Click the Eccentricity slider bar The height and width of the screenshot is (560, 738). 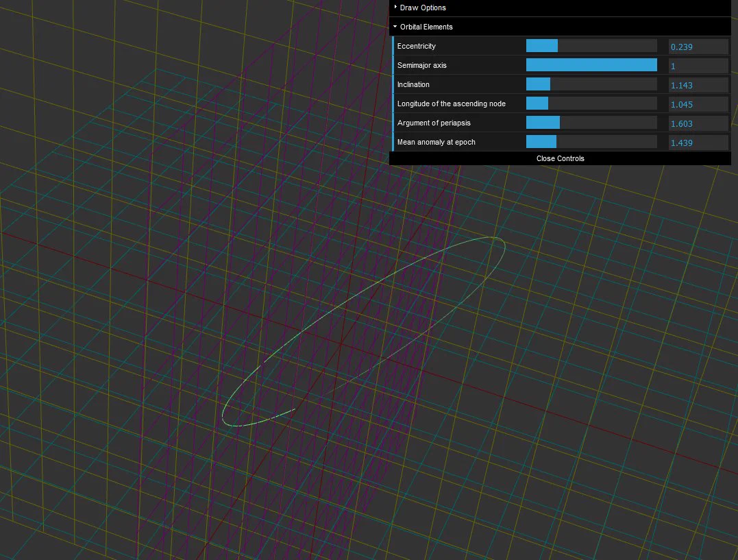coord(591,46)
